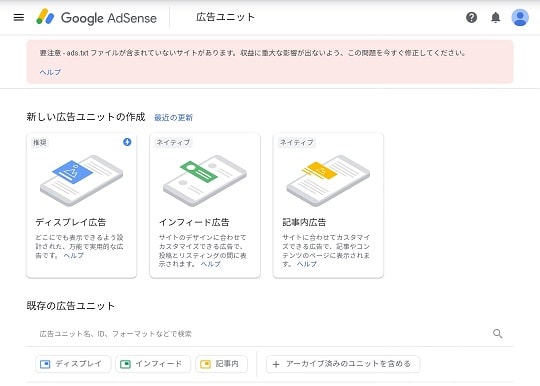This screenshot has width=540, height=386.
Task: Click the 広告ユニット page title
Action: 226,17
